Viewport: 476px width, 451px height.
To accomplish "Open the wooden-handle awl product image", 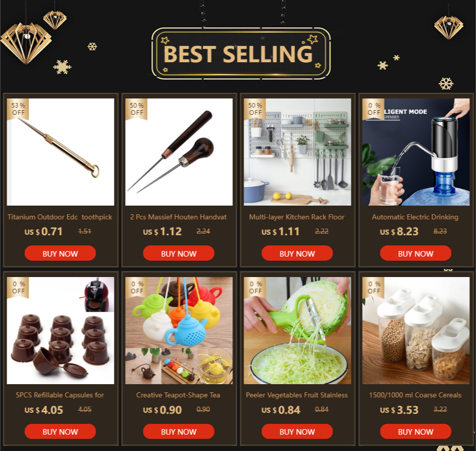I will tap(179, 152).
